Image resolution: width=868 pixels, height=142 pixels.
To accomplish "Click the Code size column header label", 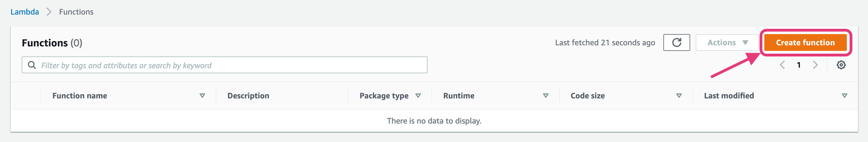I will (587, 96).
